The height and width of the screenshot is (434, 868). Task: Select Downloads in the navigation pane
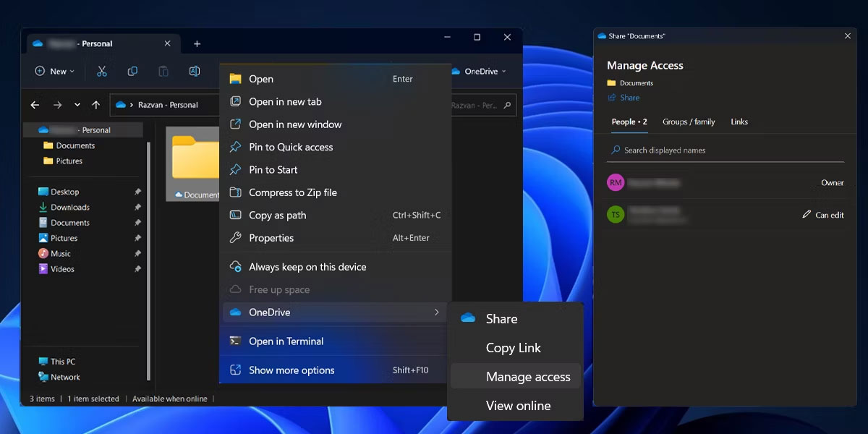coord(64,207)
